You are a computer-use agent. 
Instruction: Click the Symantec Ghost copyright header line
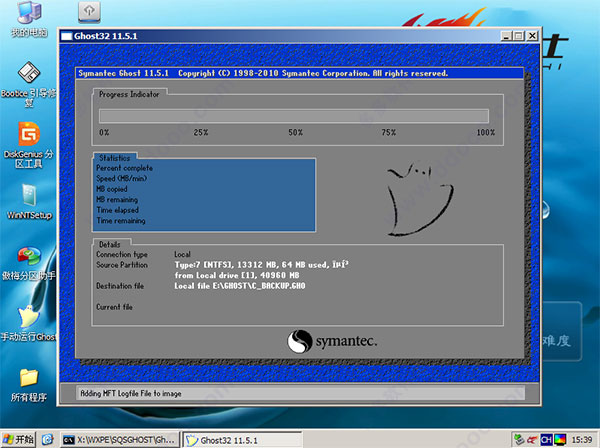tap(263, 73)
